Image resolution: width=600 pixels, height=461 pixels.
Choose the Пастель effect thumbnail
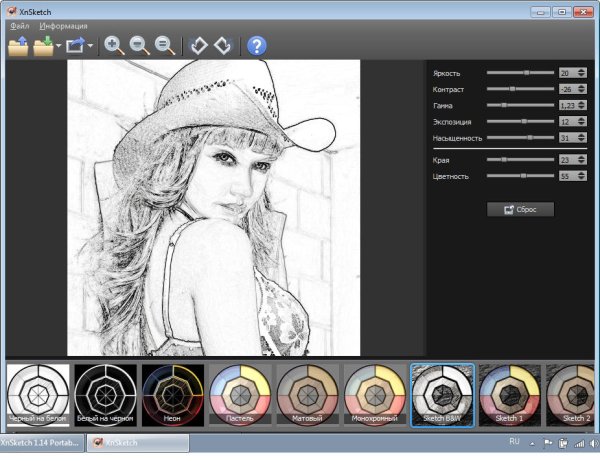click(x=240, y=394)
